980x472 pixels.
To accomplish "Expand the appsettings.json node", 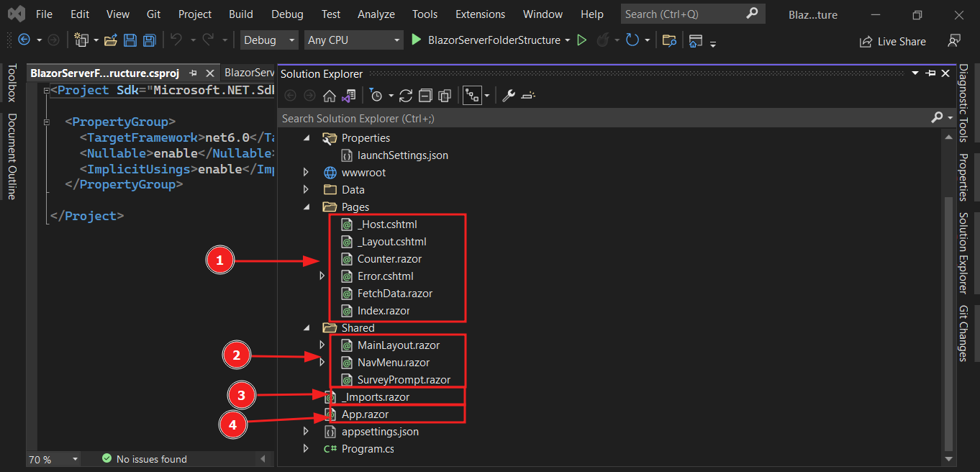I will tap(306, 432).
